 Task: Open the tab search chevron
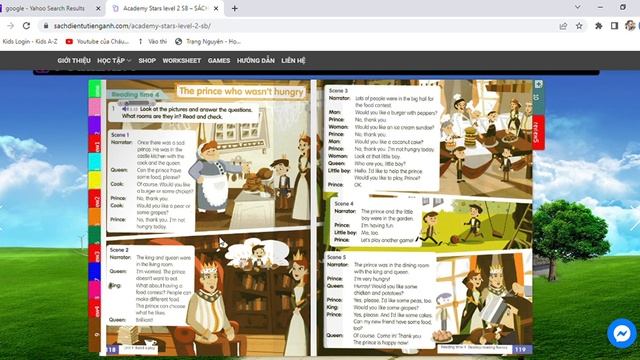578,7
